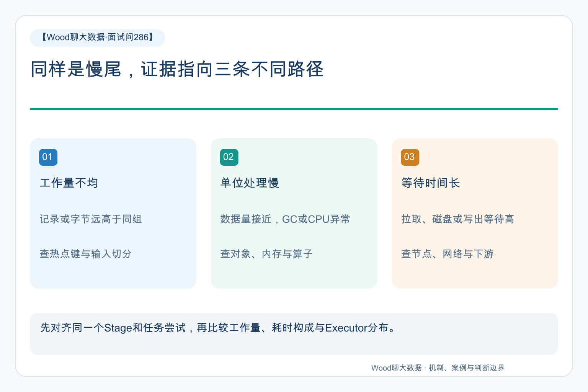Click the 【Wood聊大数据·面试问286】 tag pill
The width and height of the screenshot is (588, 392).
coord(98,38)
